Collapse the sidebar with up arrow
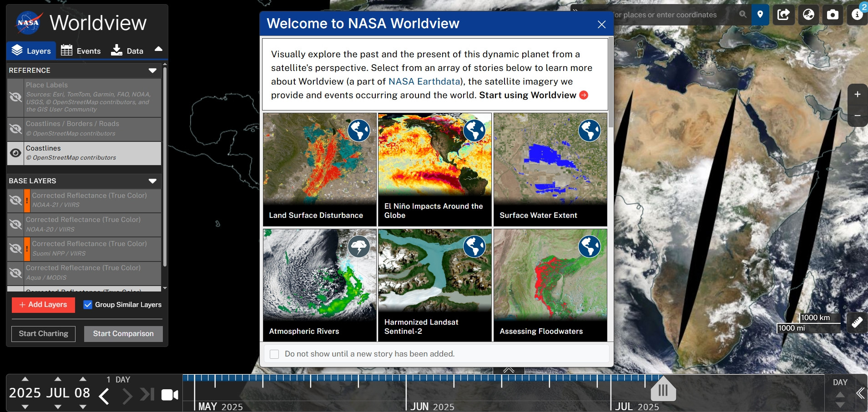This screenshot has width=868, height=412. [158, 49]
